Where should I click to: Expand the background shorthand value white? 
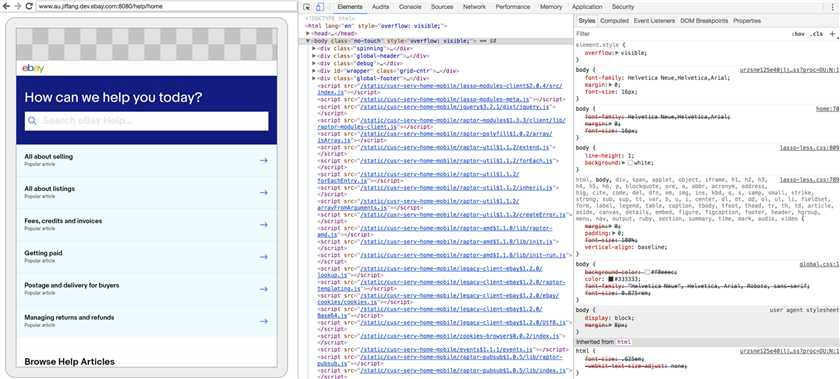point(625,162)
